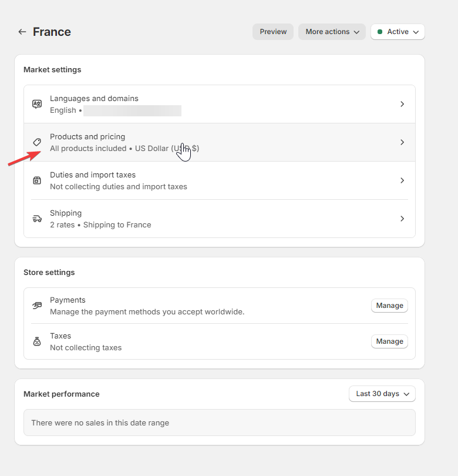Click the Taxes money bag icon

coord(37,341)
